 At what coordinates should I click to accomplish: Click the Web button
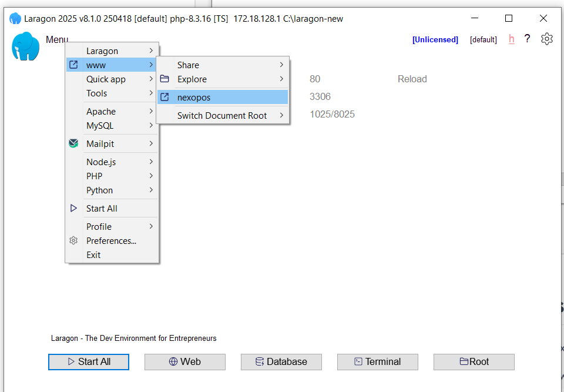[x=185, y=362]
